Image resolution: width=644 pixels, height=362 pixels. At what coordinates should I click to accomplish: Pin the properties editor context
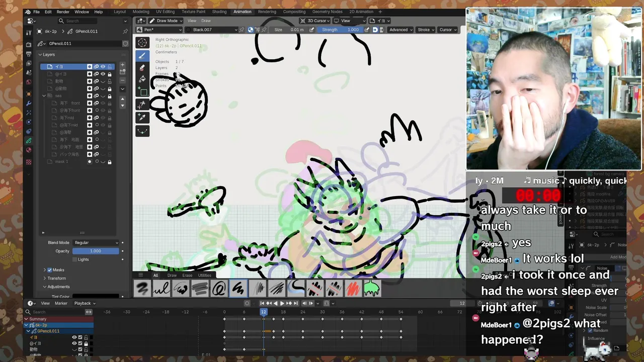coord(125,31)
